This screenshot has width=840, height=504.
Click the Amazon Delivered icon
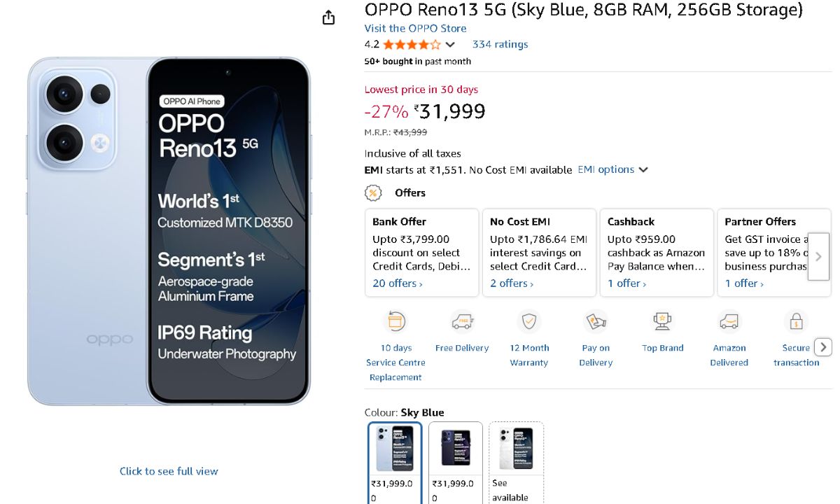click(729, 322)
